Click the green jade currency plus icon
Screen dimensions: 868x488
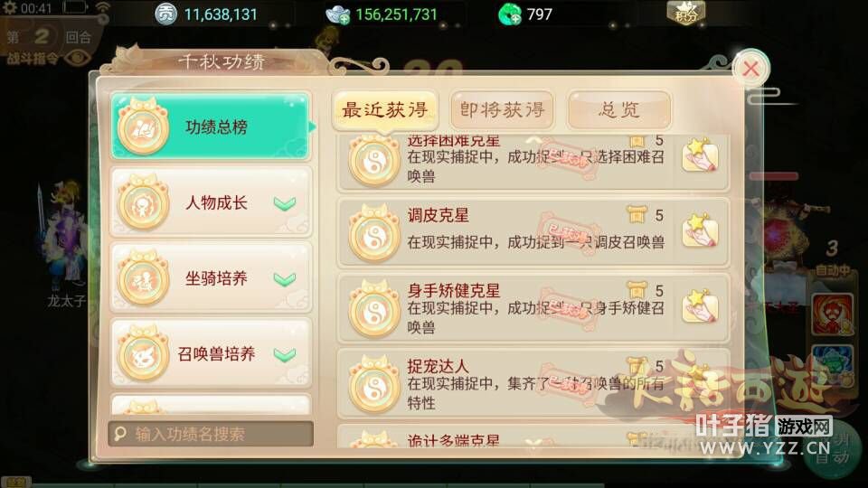pyautogui.click(x=509, y=14)
